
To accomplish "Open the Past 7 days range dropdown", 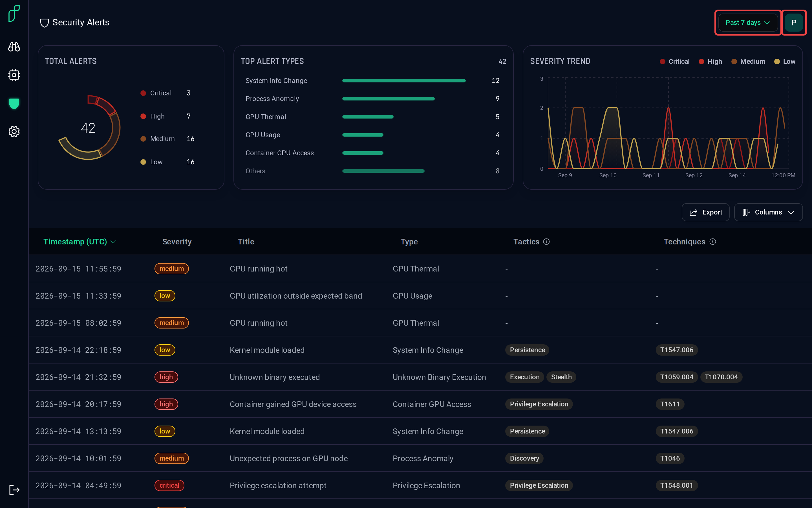I will point(748,23).
